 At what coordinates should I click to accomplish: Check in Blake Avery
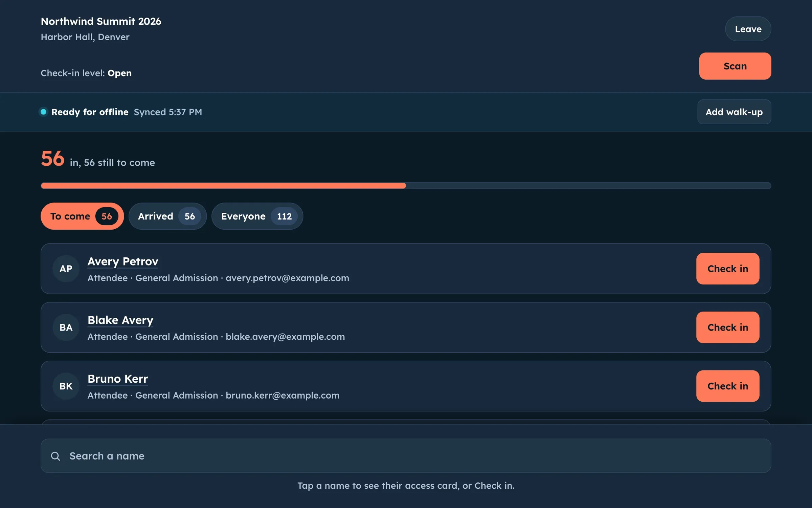[728, 327]
